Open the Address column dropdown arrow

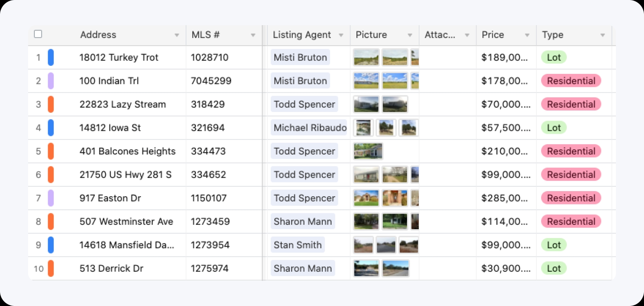(177, 35)
